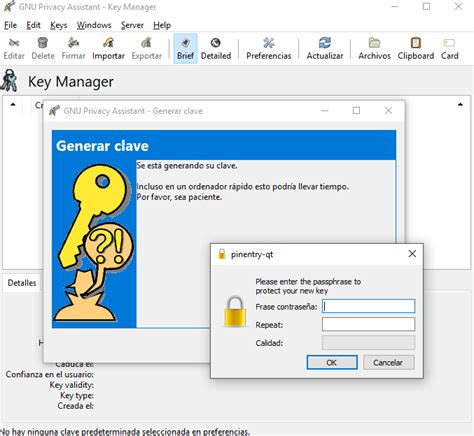
Task: Select the Firmar sign key tool
Action: [x=73, y=49]
